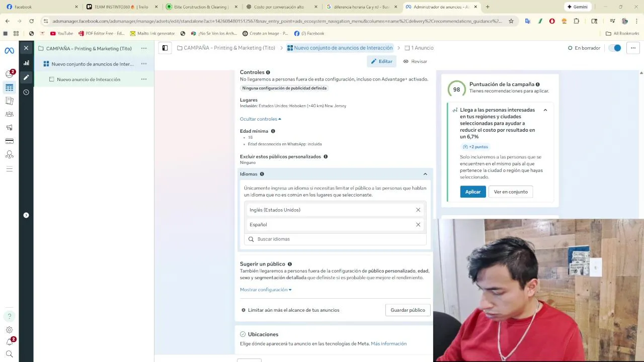
Task: Select the Campaigns table grid icon
Action: 9,87
